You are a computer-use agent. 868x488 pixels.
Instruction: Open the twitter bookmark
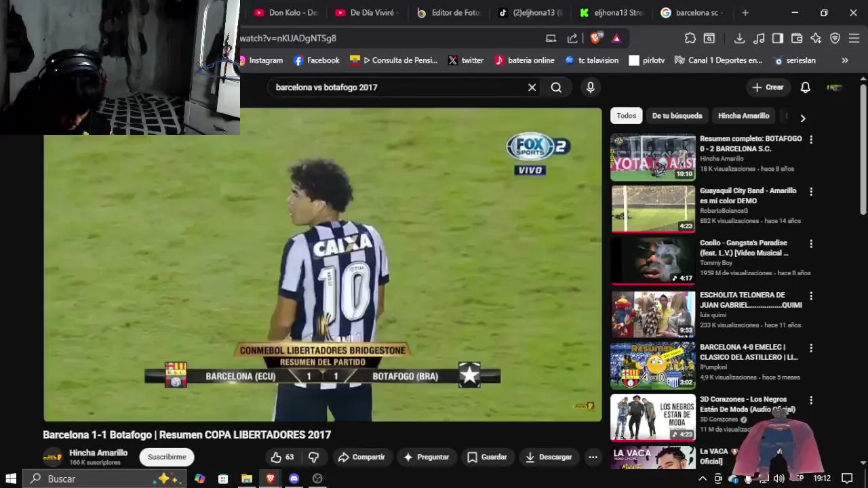coord(466,60)
